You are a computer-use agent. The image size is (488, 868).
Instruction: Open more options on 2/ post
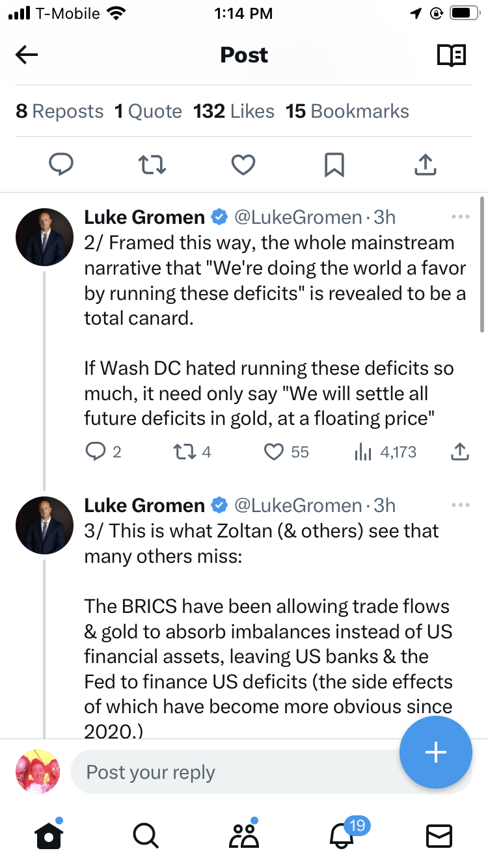pos(460,217)
